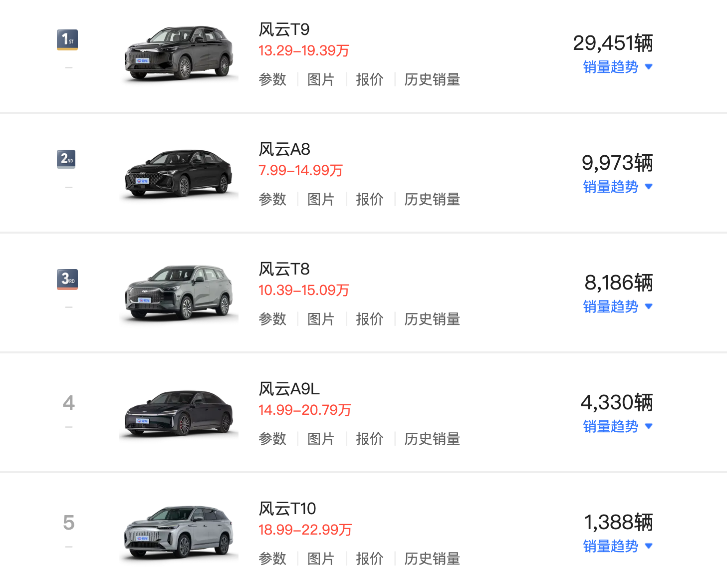
Task: Expand 销量趋势 for 风云A8
Action: point(618,187)
